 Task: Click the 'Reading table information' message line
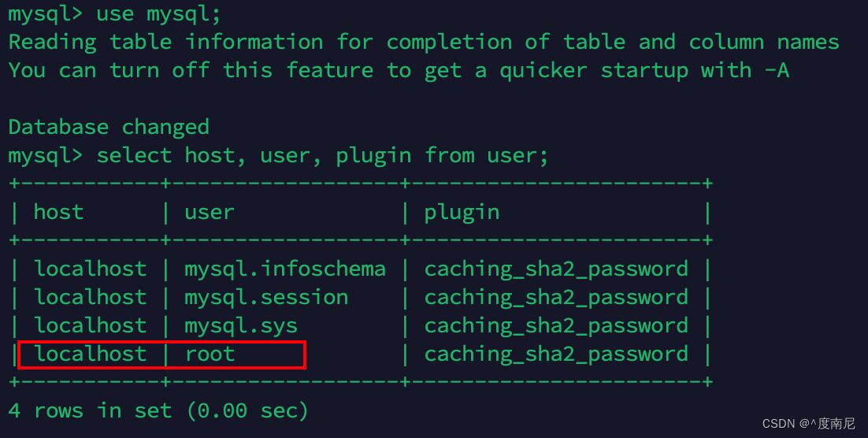pyautogui.click(x=424, y=43)
